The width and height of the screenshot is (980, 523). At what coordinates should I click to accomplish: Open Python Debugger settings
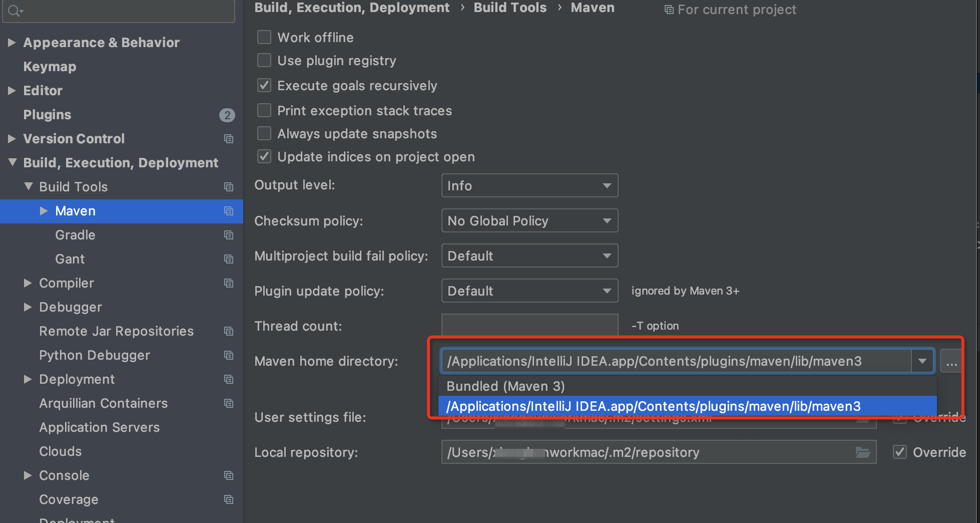pyautogui.click(x=95, y=355)
